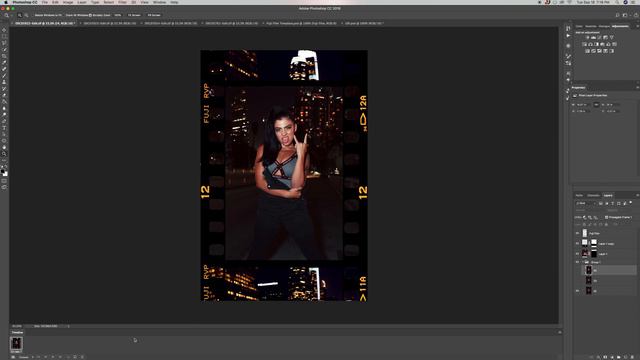Select the Type tool in toolbox
The width and height of the screenshot is (640, 360).
point(4,128)
